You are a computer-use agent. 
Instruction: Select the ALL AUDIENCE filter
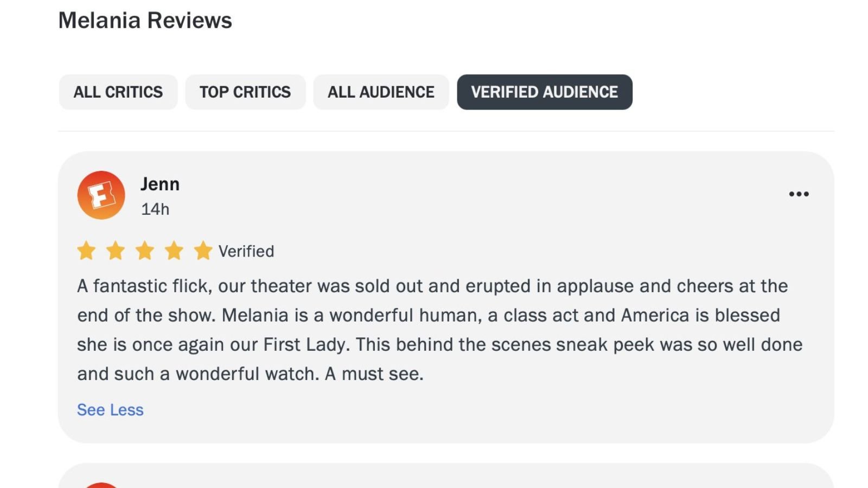pyautogui.click(x=380, y=92)
